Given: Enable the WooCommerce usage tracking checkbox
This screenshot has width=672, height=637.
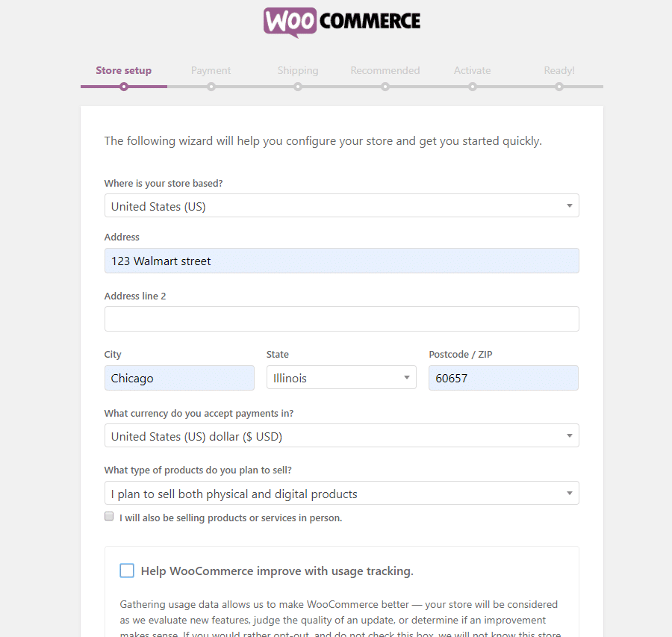Looking at the screenshot, I should tap(127, 571).
